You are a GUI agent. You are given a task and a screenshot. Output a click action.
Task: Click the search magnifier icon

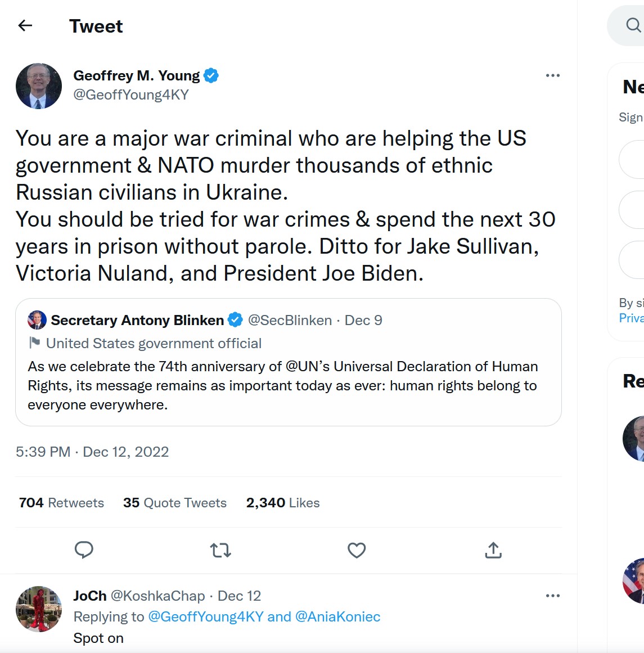[633, 25]
